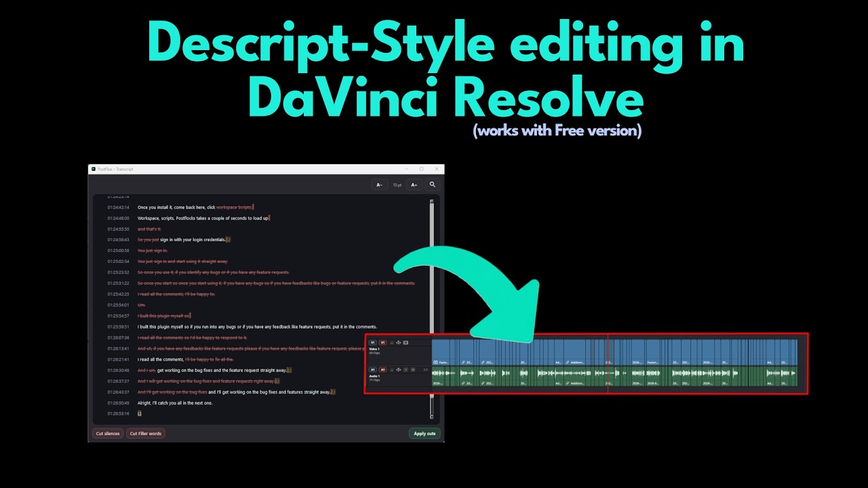The height and width of the screenshot is (488, 868).
Task: Toggle auto track selector on Video 1
Action: coord(399,343)
